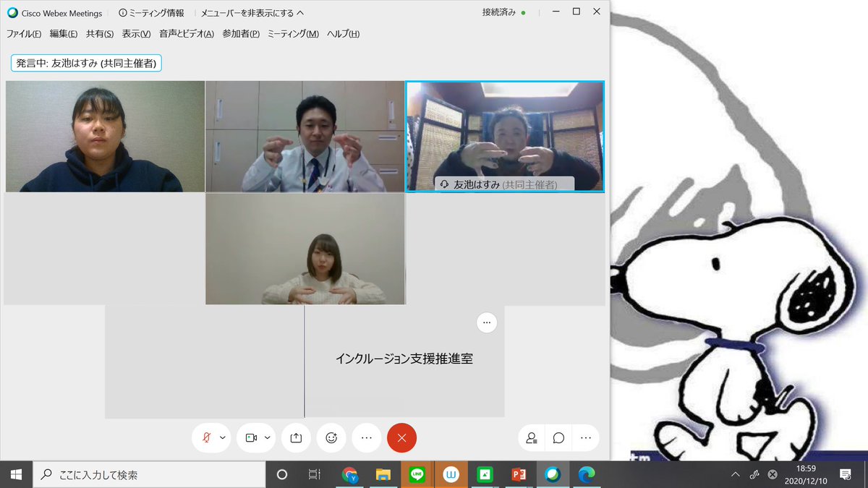Open ellipsis menu on インクルージョン支援推進室 tile
The width and height of the screenshot is (868, 488).
click(487, 322)
